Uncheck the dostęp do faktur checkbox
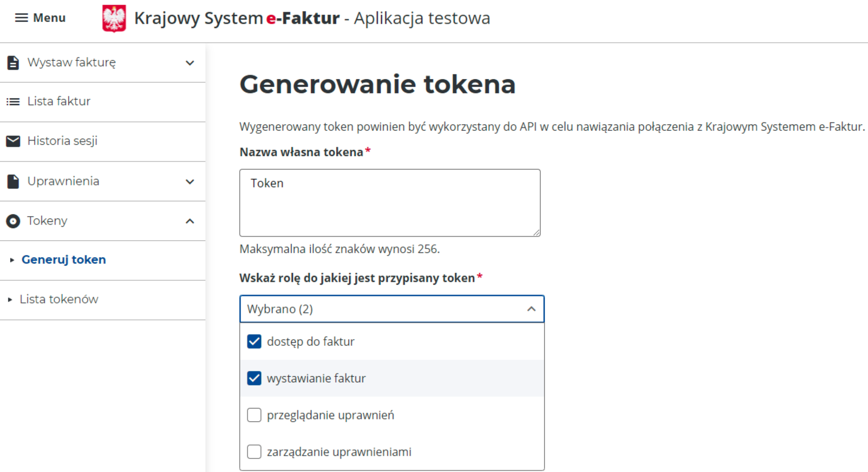 click(254, 341)
